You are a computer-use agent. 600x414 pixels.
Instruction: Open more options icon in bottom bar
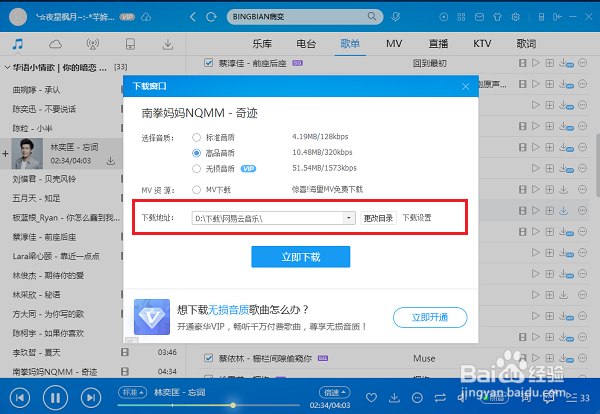coord(417,398)
